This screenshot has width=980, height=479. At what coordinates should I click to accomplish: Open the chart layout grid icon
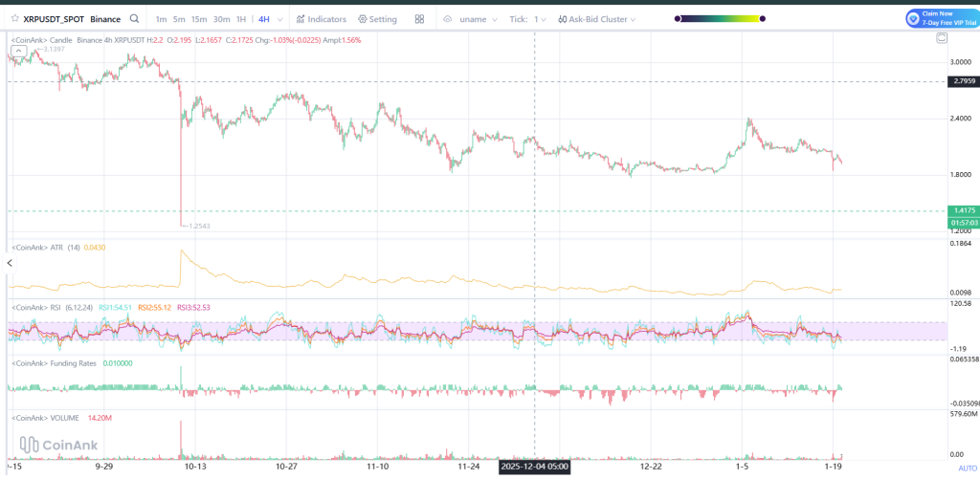coord(419,19)
